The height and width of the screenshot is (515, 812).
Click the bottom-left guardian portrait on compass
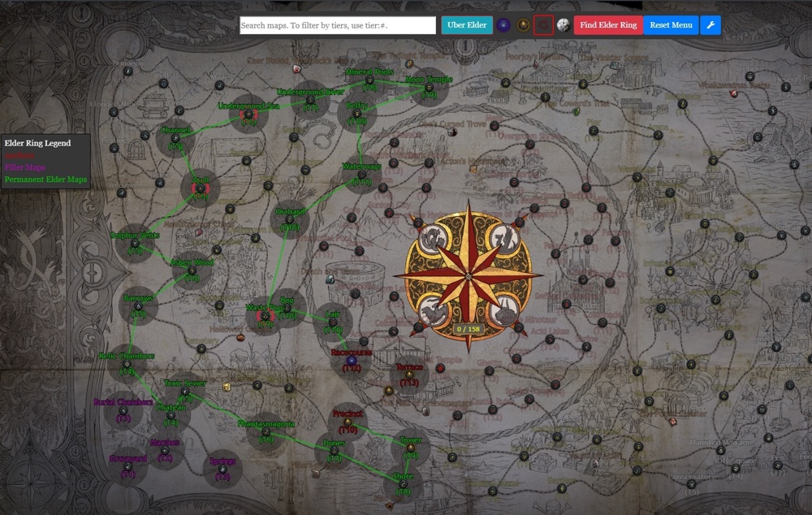[433, 309]
